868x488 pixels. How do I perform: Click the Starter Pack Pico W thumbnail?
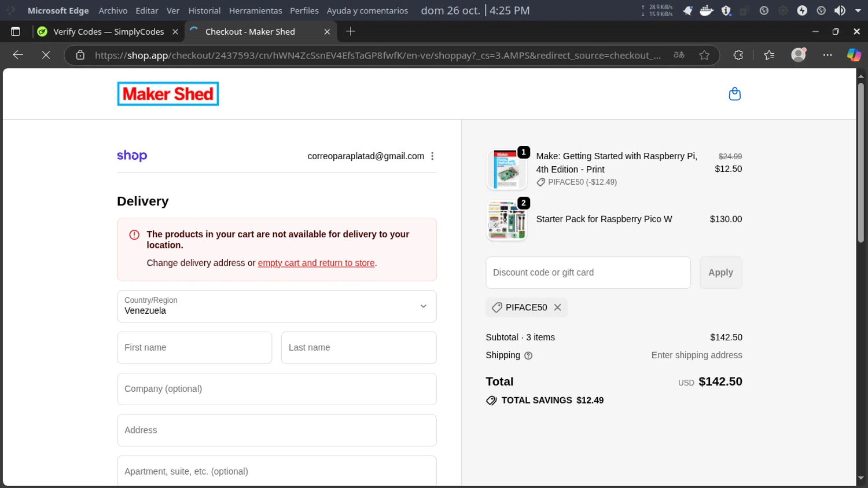pos(507,220)
